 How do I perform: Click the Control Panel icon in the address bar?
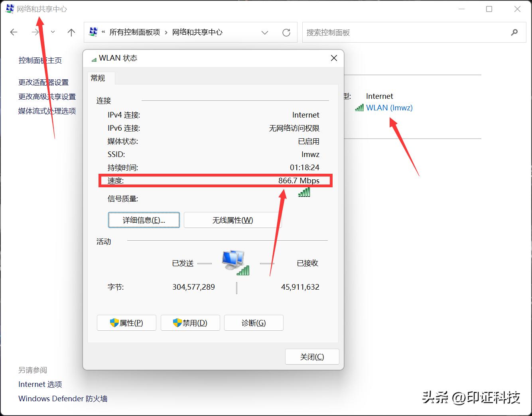(93, 32)
